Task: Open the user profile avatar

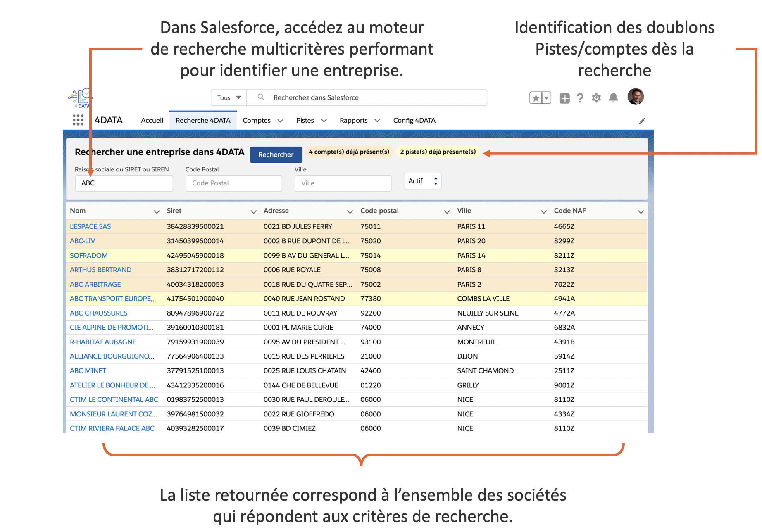Action: tap(635, 97)
